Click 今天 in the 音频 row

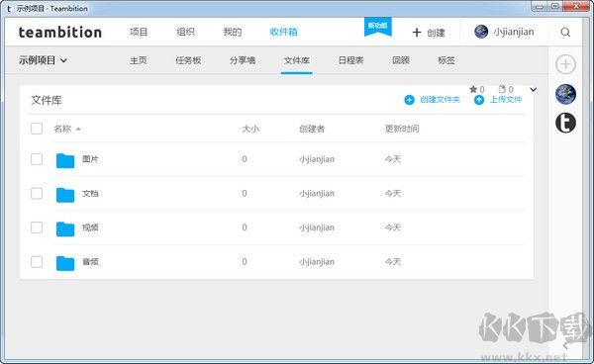tap(393, 261)
